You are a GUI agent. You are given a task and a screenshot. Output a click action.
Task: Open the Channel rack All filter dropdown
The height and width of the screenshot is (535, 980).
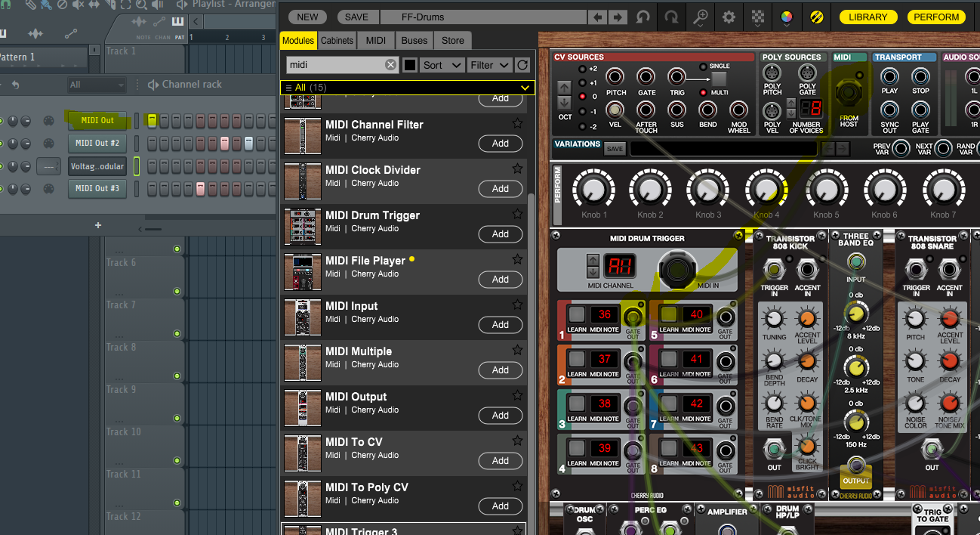(97, 85)
